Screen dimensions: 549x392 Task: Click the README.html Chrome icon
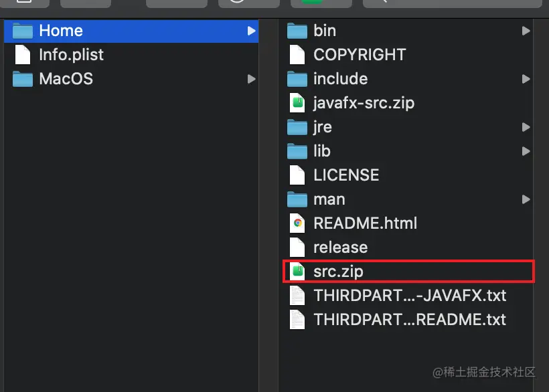297,223
